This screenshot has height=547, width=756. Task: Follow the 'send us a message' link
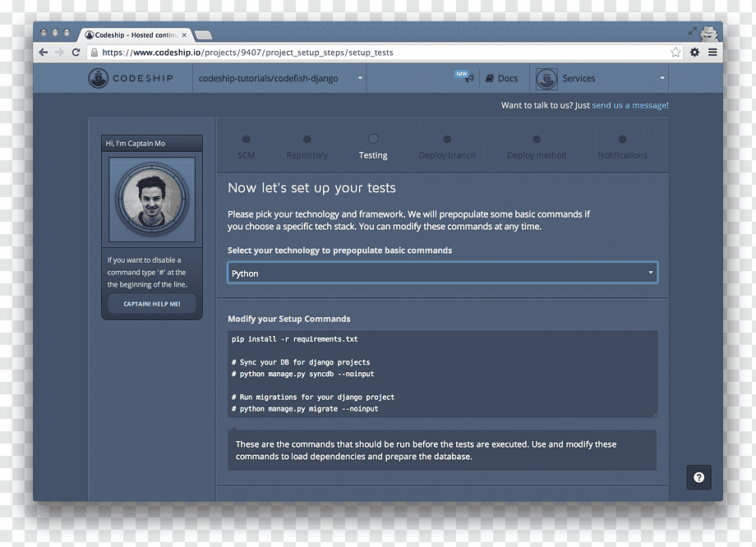(630, 105)
